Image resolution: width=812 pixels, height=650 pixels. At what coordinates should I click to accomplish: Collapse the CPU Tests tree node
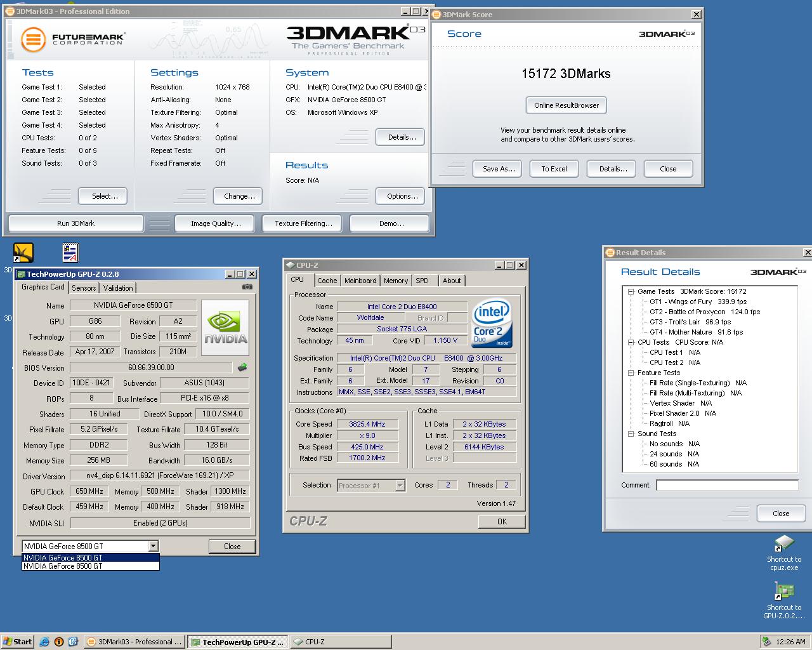(x=631, y=342)
